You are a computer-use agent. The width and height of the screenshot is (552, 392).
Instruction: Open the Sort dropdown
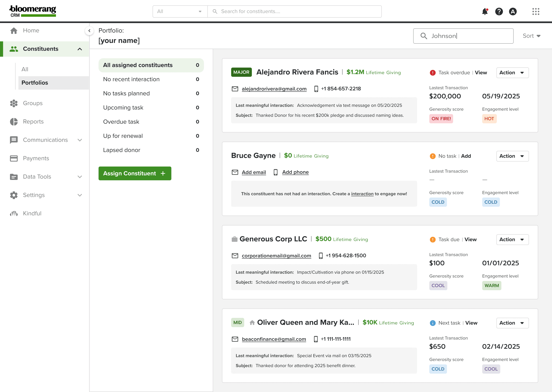pos(531,36)
